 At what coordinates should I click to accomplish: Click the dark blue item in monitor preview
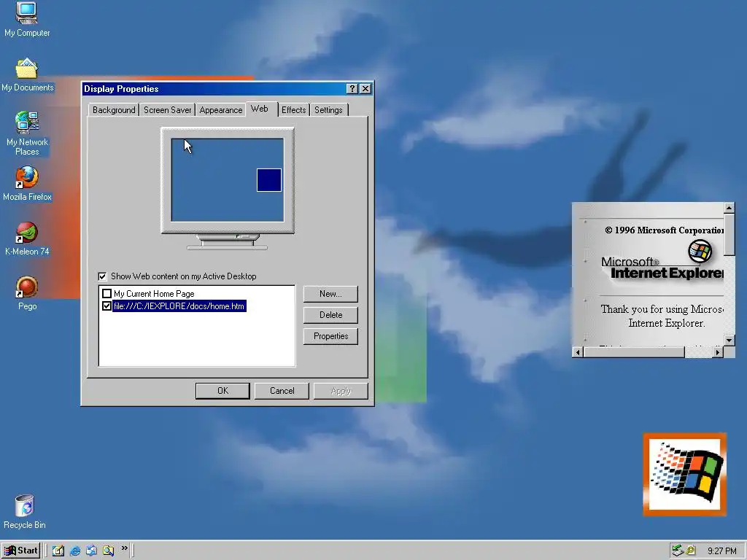tap(269, 180)
